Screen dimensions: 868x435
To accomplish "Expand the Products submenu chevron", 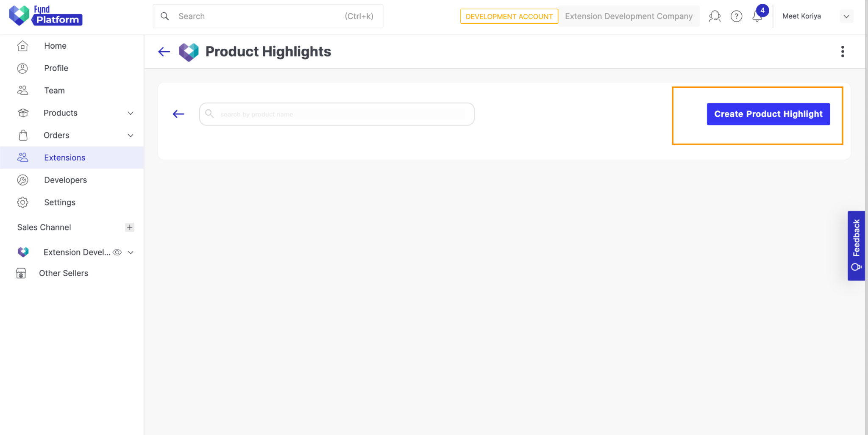I will (131, 113).
